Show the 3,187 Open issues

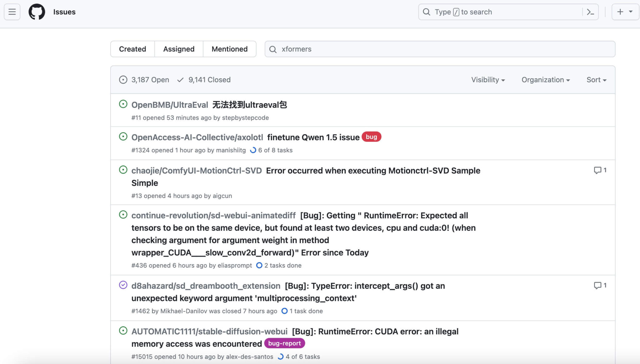click(144, 80)
